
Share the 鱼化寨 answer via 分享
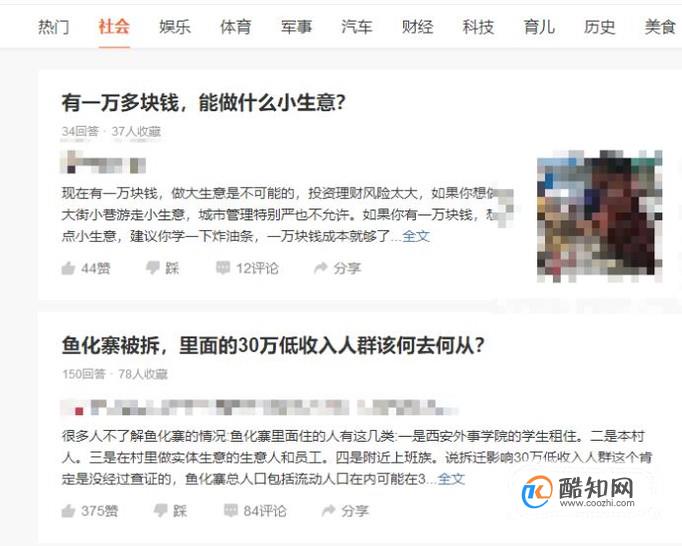click(x=345, y=511)
